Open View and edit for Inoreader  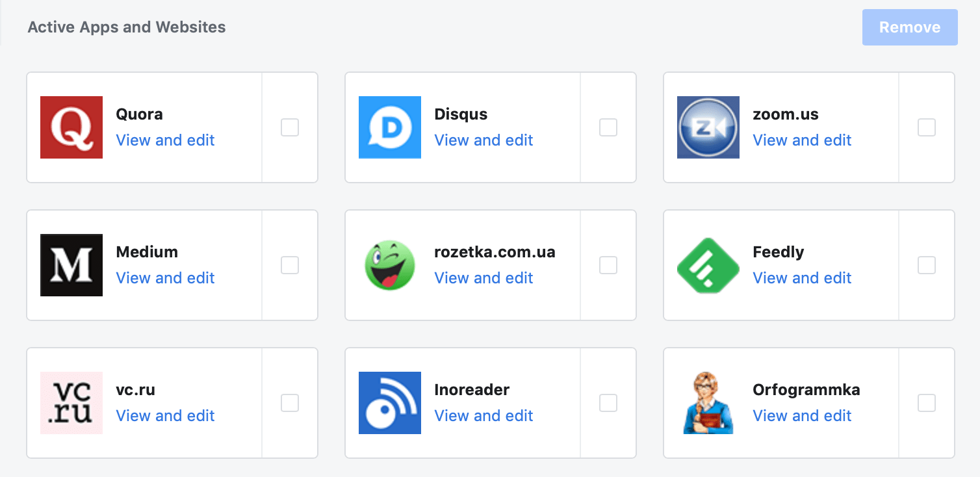point(484,416)
